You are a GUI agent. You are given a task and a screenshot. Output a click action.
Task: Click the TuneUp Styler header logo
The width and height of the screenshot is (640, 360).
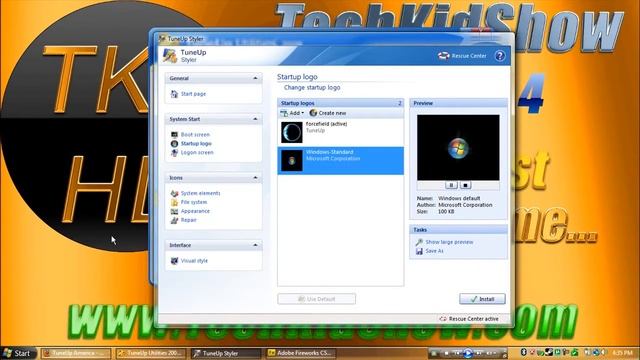click(x=170, y=56)
